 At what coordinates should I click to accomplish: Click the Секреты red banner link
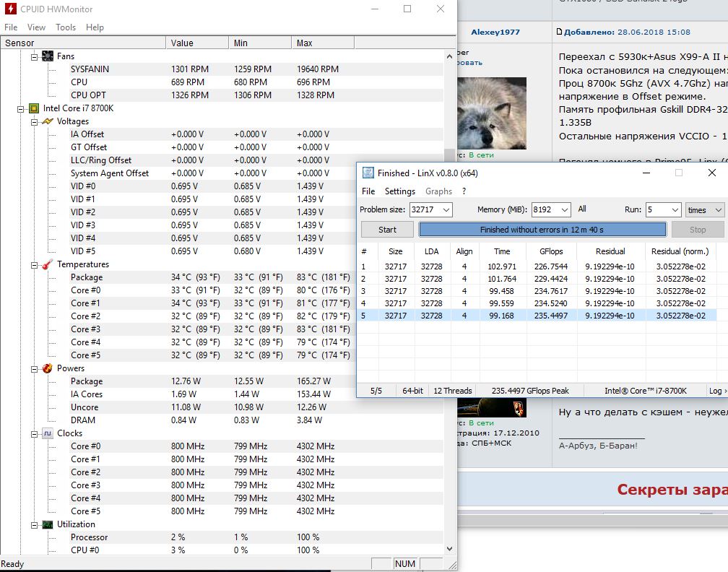coord(672,490)
